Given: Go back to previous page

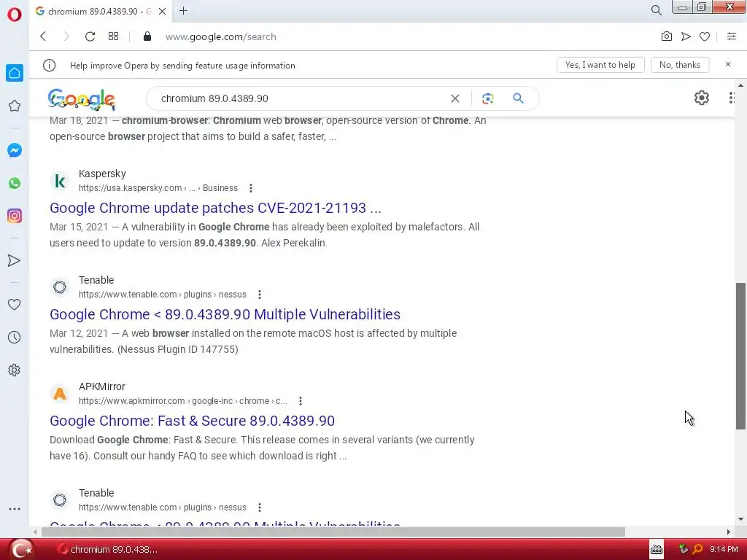Looking at the screenshot, I should click(x=43, y=36).
